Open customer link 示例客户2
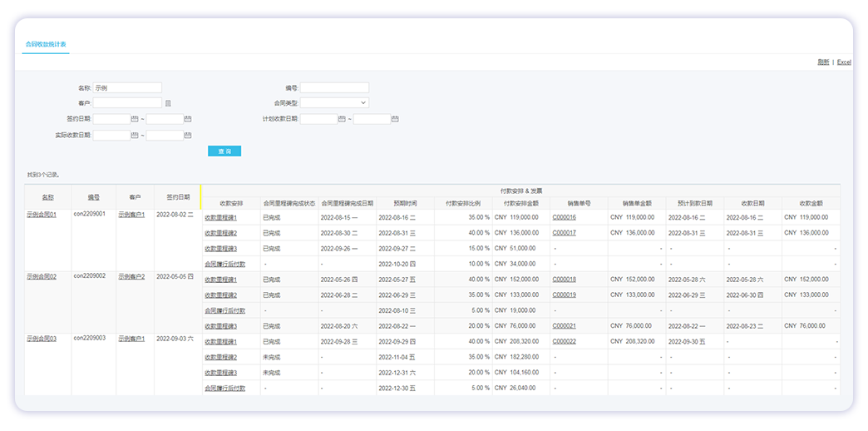The image size is (868, 431). [x=131, y=276]
